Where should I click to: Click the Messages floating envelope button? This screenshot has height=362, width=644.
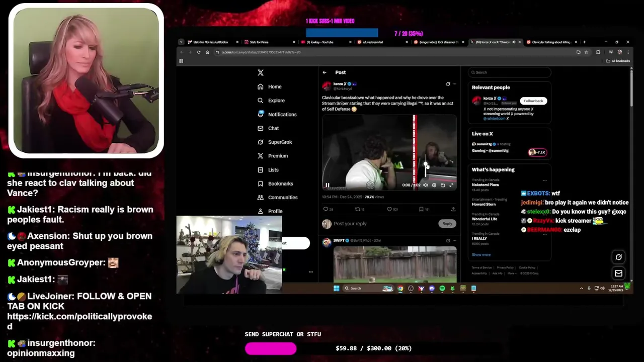pyautogui.click(x=619, y=273)
